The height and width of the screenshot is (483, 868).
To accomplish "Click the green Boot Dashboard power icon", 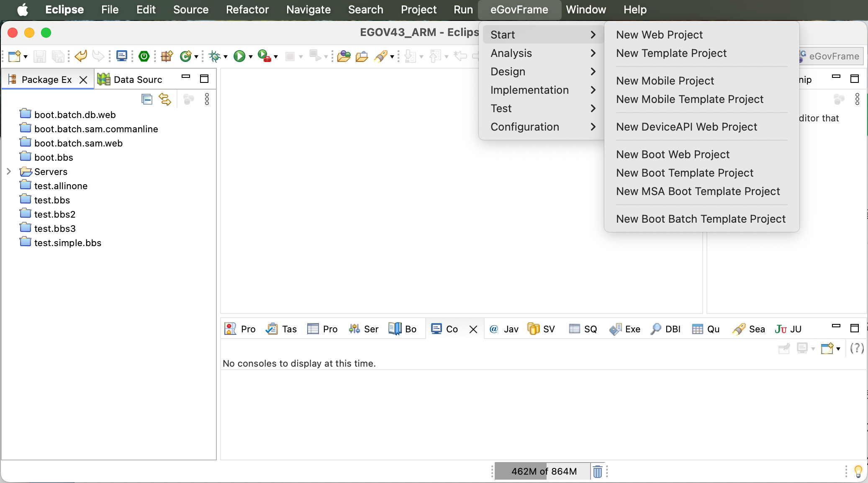I will tap(144, 56).
